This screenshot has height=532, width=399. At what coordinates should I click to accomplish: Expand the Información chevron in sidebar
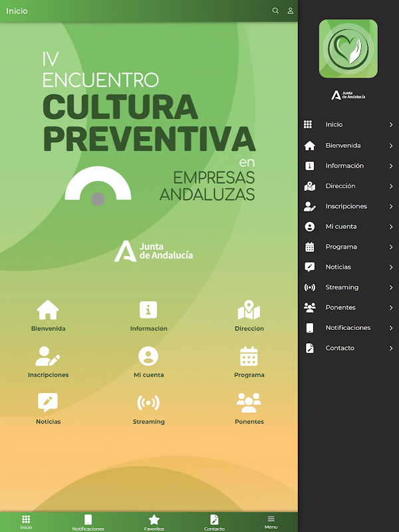(391, 166)
